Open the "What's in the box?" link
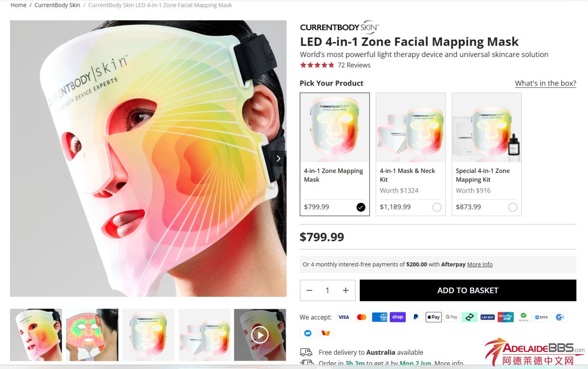 coord(545,83)
